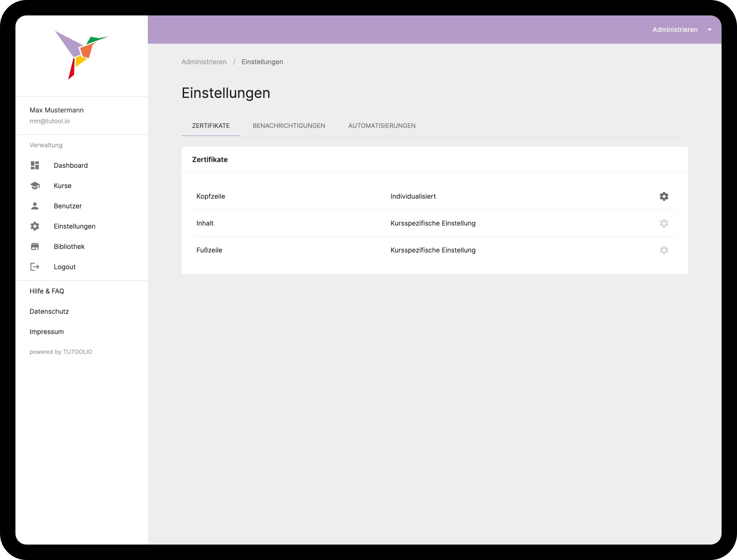Click the gear icon for Fußzeile row
The width and height of the screenshot is (737, 560).
click(664, 250)
